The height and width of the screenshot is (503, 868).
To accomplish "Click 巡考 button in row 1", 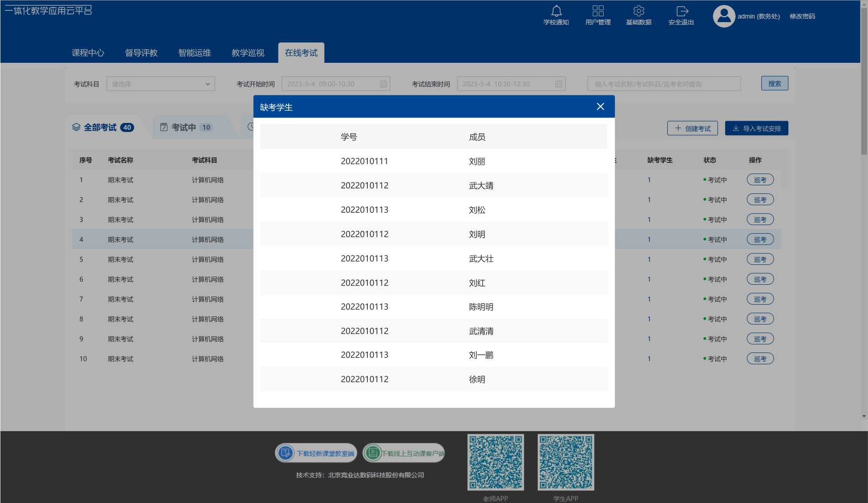I will click(x=760, y=180).
